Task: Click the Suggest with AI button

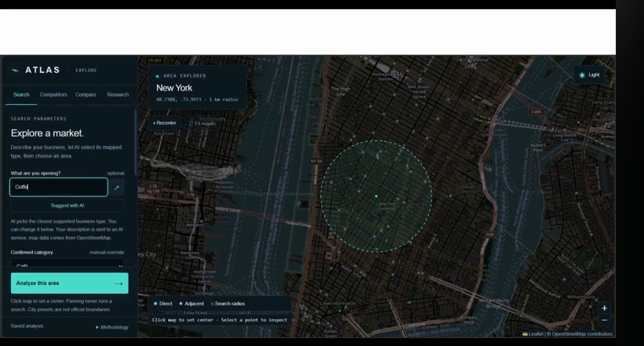Action: tap(68, 206)
